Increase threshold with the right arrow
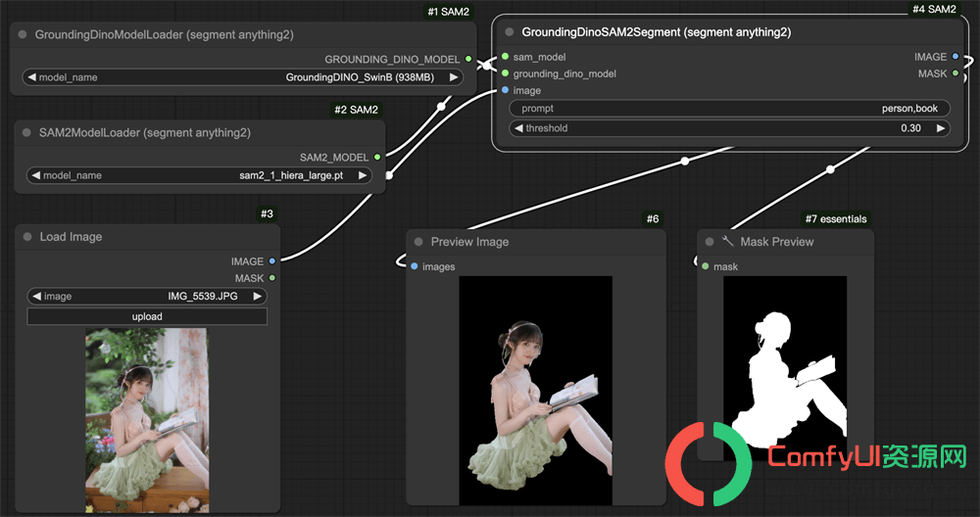This screenshot has height=517, width=980. coord(940,128)
